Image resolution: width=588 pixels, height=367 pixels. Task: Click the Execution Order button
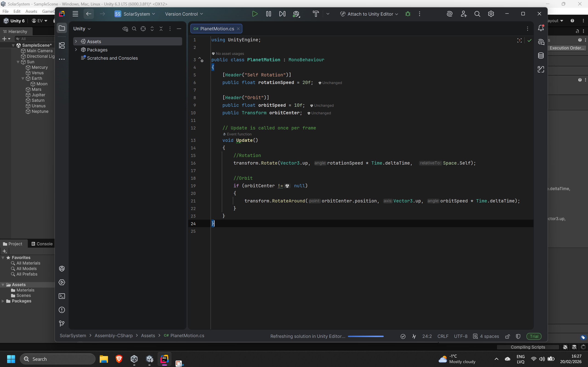(x=567, y=48)
